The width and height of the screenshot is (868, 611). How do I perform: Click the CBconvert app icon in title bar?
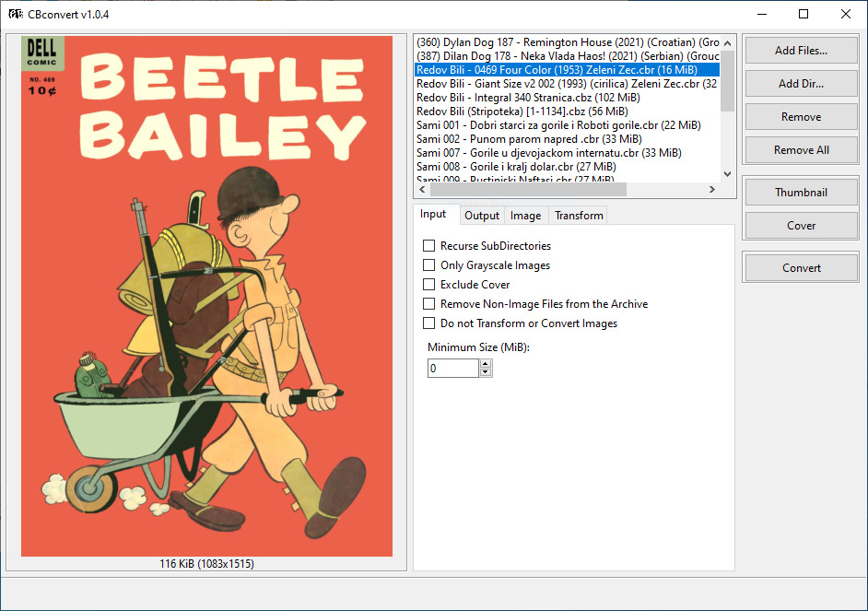click(x=16, y=15)
